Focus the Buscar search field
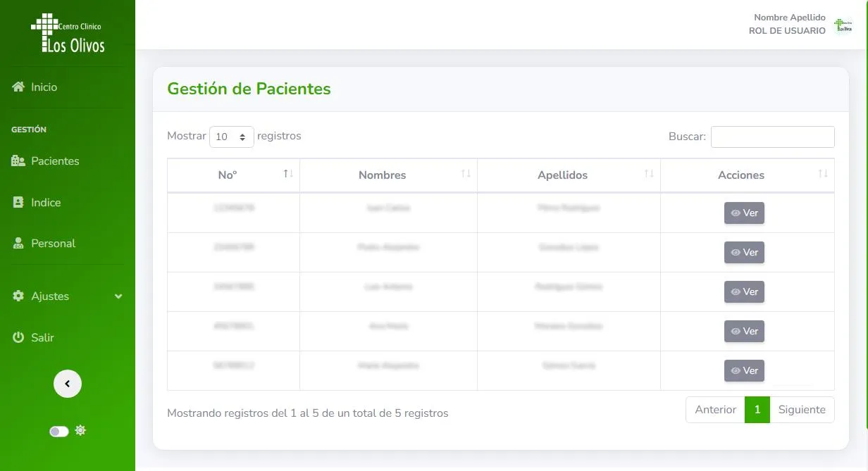Viewport: 868px width, 471px height. pyautogui.click(x=772, y=137)
